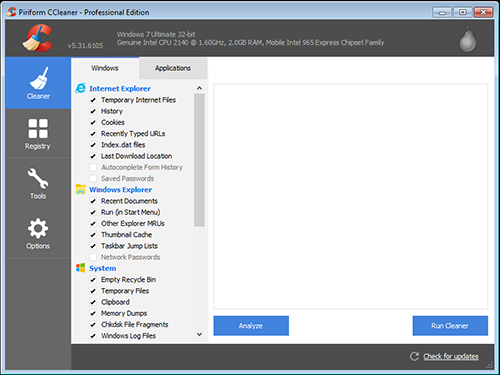This screenshot has width=500, height=375.
Task: Open the Registry section icon
Action: tap(38, 128)
